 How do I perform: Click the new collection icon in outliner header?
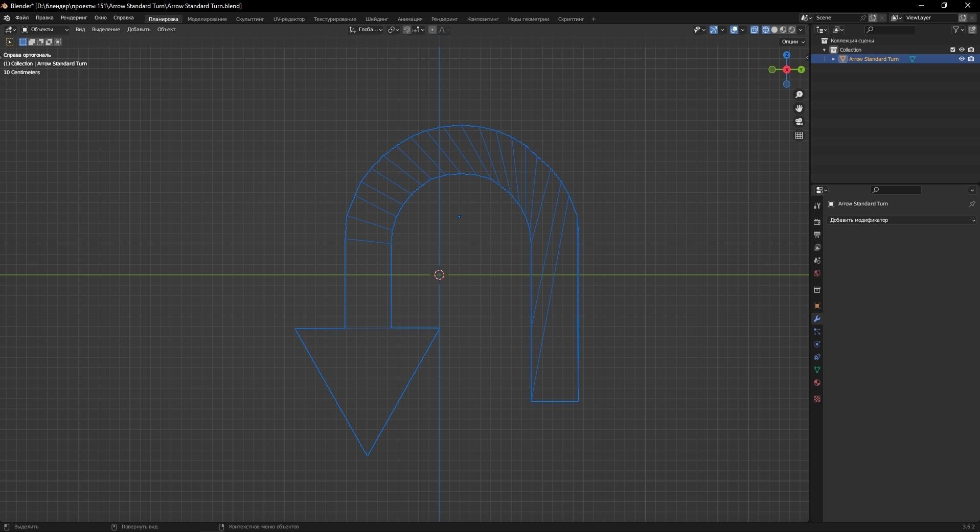tap(972, 30)
